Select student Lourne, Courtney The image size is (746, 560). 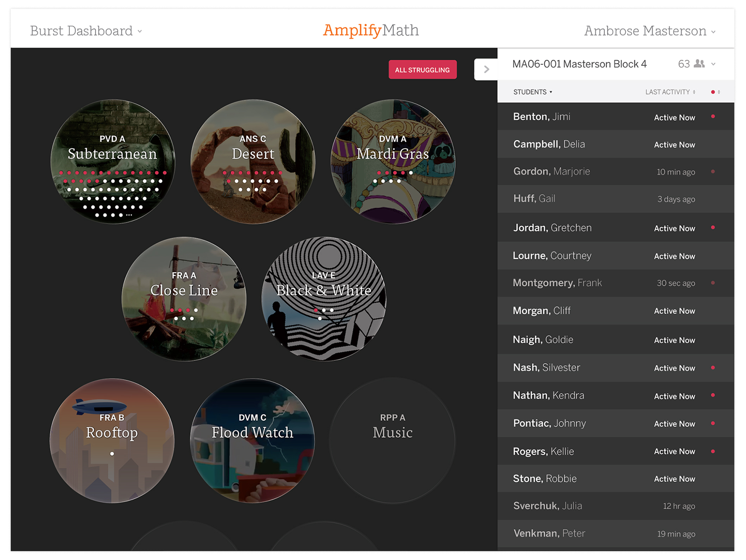point(616,256)
